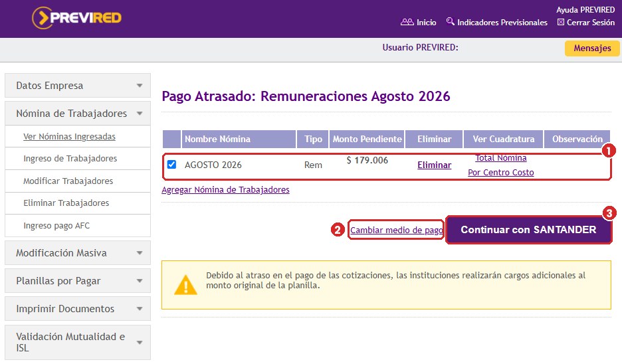The height and width of the screenshot is (364, 622).
Task: Select Modificar Trabajadores in sidebar
Action: pyautogui.click(x=68, y=181)
